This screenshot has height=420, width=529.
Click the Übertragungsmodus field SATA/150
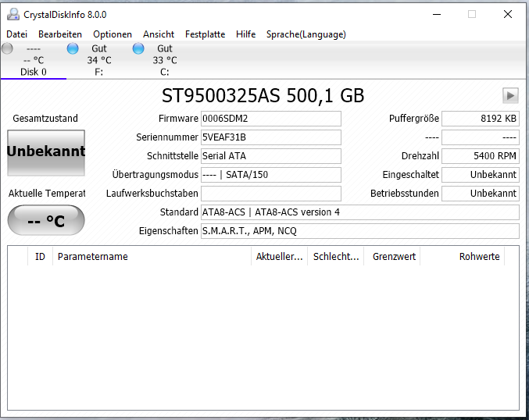pyautogui.click(x=271, y=175)
